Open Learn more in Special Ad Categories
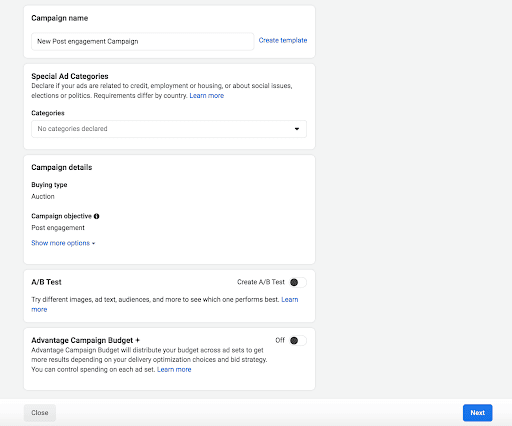 [x=207, y=96]
